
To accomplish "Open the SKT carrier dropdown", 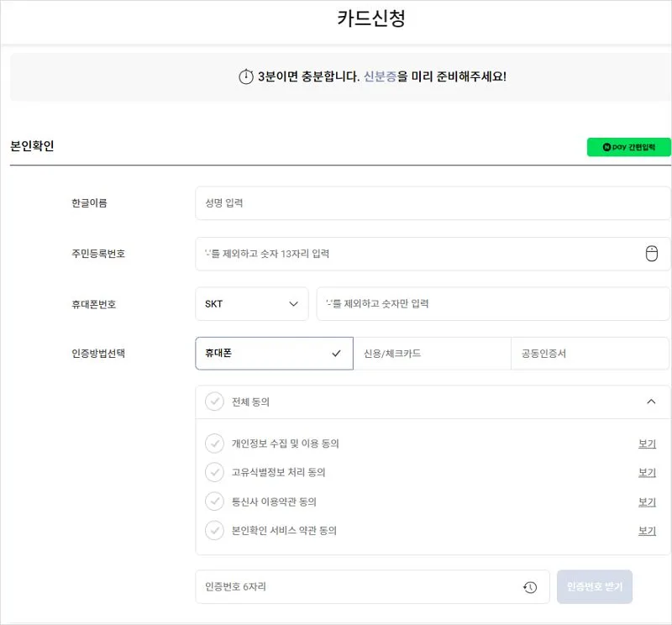I will [251, 304].
